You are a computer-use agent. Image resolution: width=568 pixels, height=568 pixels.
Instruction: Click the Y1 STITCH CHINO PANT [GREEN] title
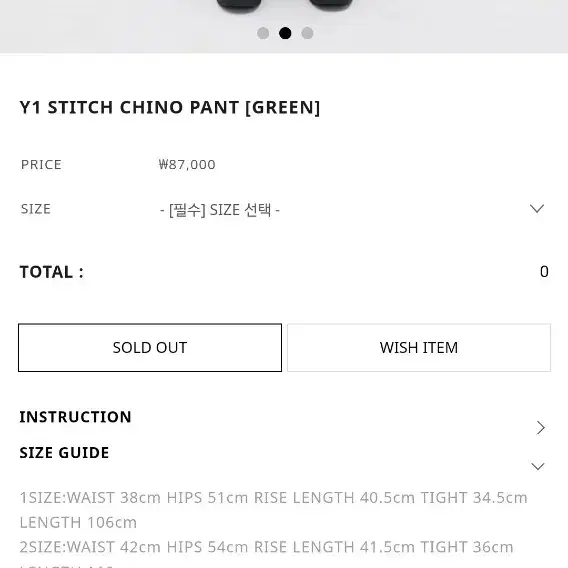170,108
